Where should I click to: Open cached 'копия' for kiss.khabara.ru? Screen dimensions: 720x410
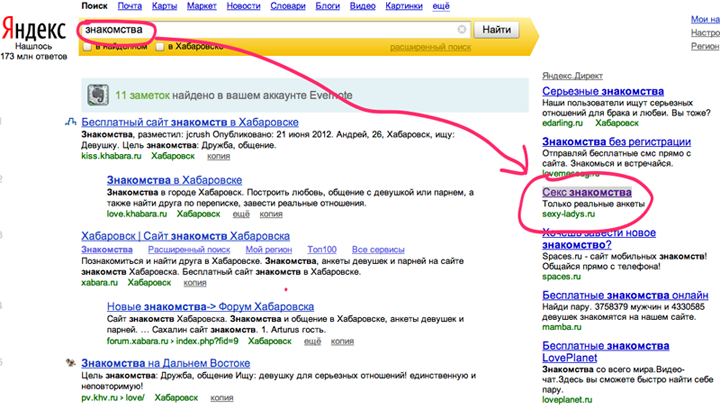point(218,156)
